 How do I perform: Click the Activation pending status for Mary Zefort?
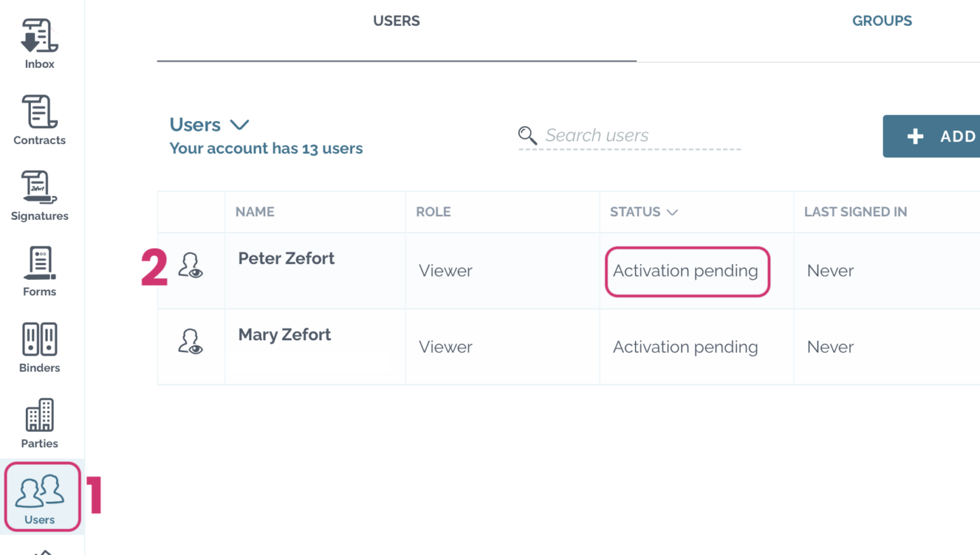[x=685, y=346]
